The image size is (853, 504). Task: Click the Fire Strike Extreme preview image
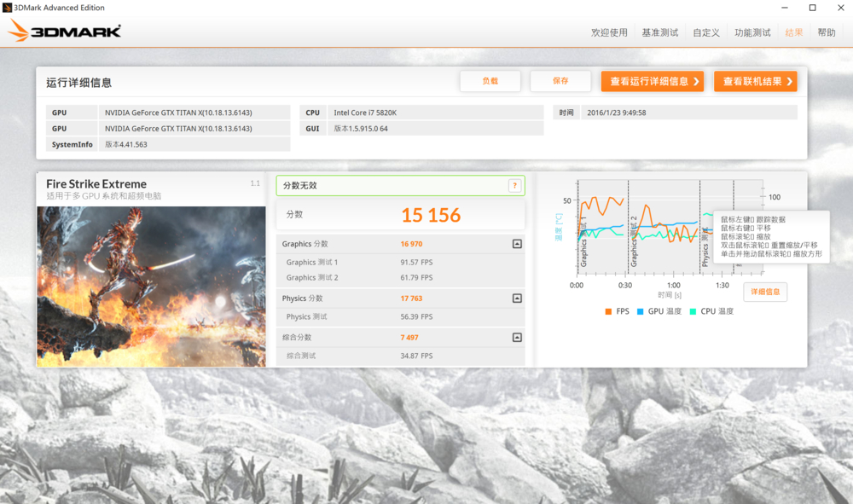[x=151, y=287]
